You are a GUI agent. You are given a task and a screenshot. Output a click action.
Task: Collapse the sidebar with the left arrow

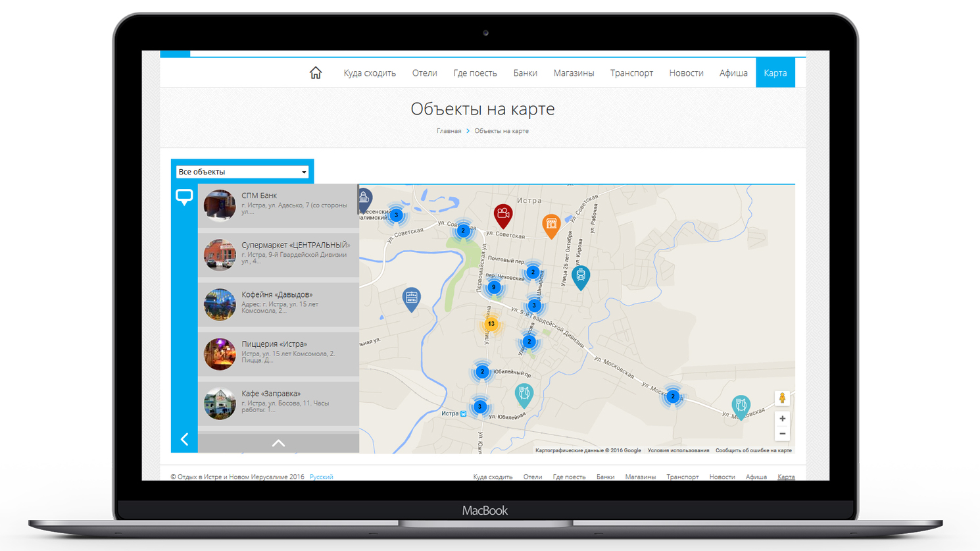click(x=185, y=439)
